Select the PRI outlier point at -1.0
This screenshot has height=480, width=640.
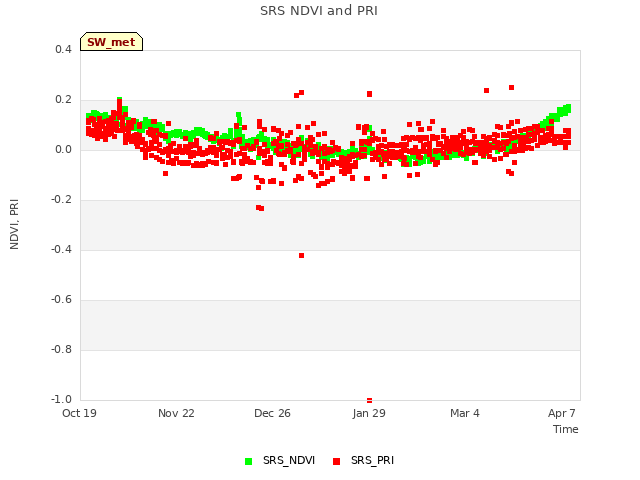[x=369, y=400]
